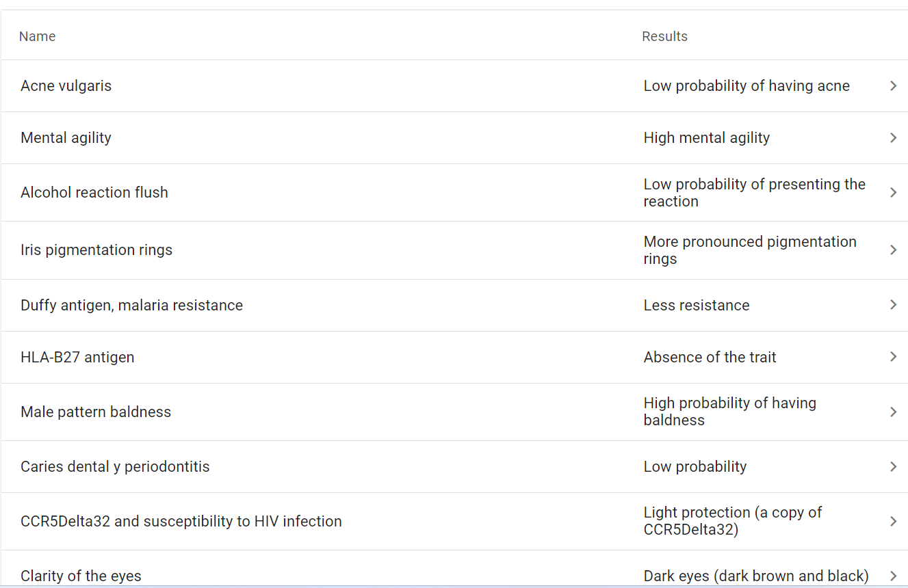This screenshot has height=588, width=908.
Task: Open the Mental agility chevron arrow
Action: coord(893,137)
